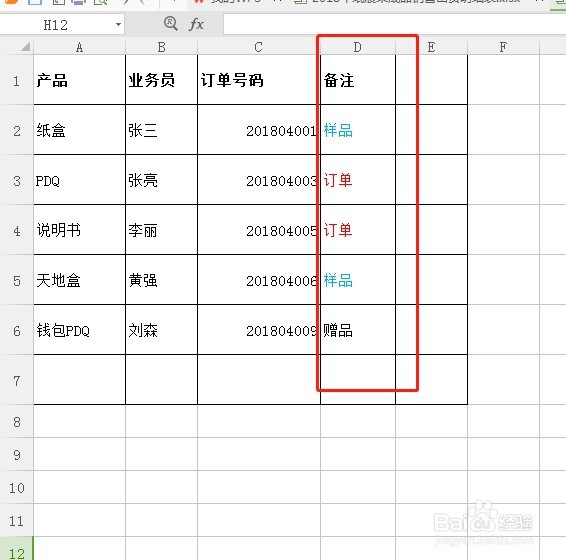Click header cell 备注

point(358,80)
